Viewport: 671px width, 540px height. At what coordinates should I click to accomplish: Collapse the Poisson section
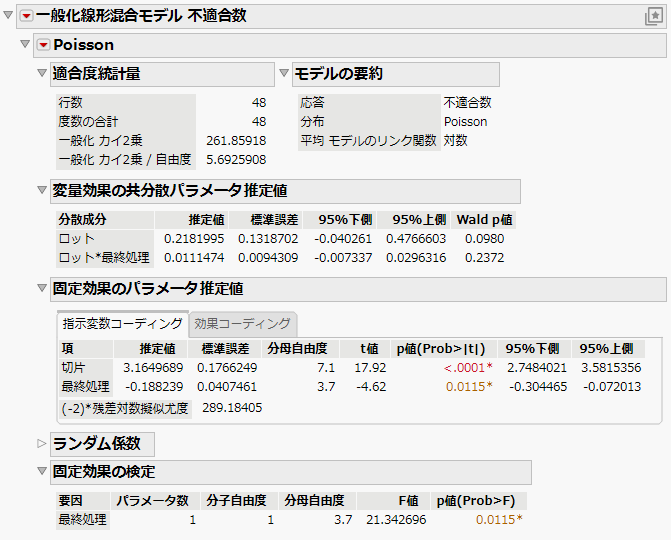point(25,44)
